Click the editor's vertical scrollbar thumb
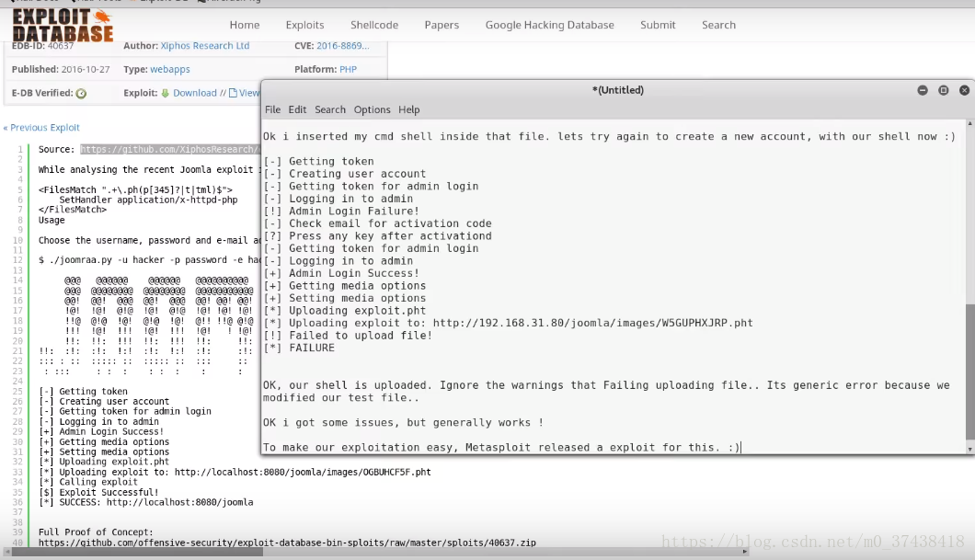 (969, 373)
